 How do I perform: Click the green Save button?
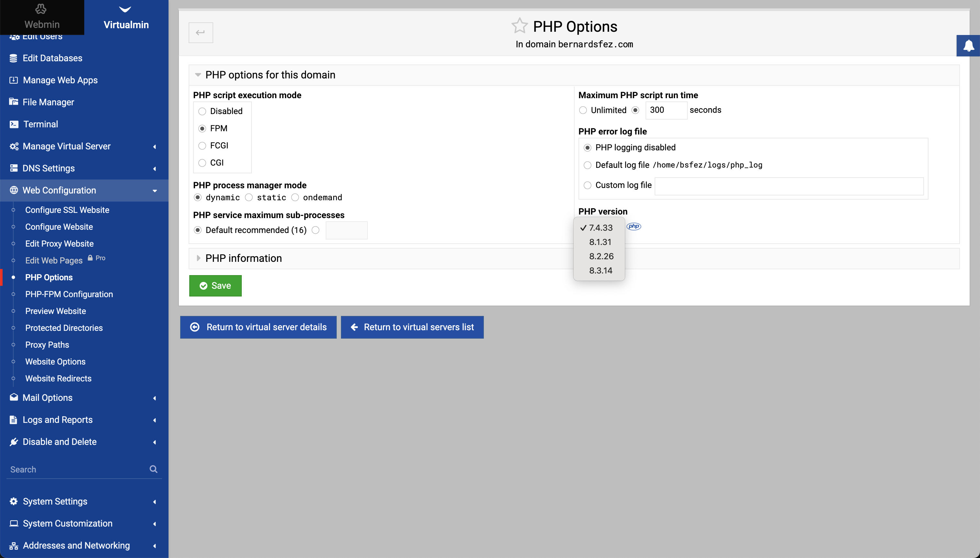215,285
